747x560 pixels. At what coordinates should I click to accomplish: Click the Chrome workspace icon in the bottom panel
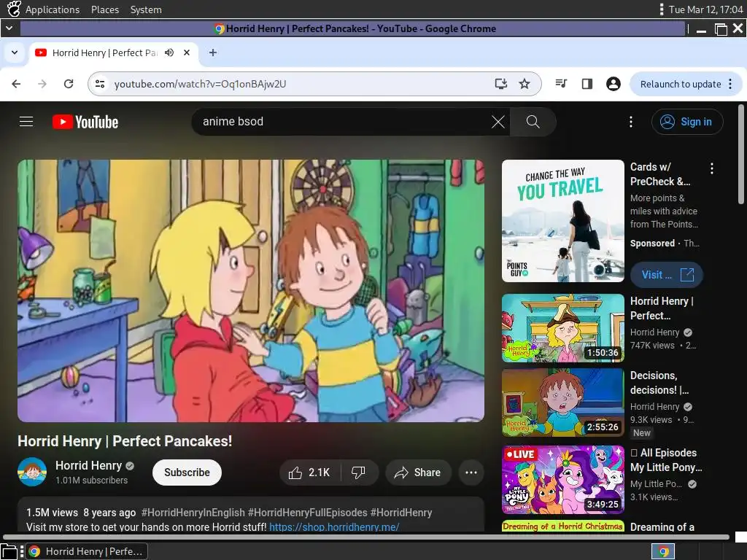point(663,551)
